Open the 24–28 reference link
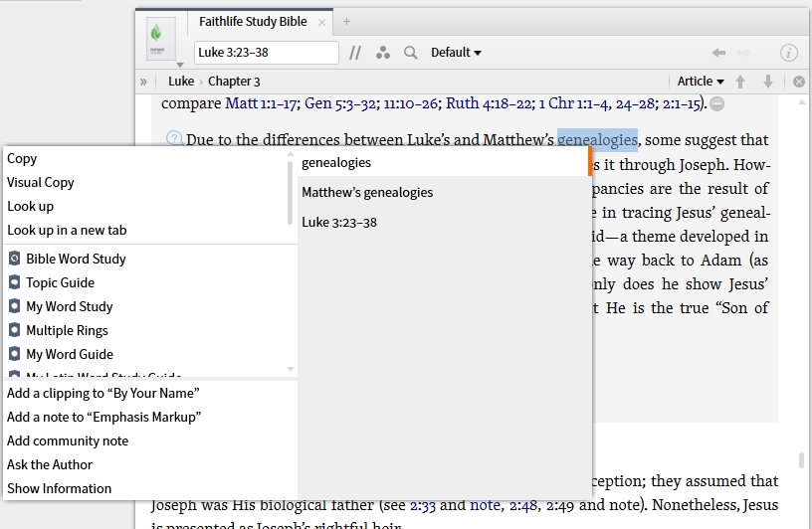The image size is (812, 529). [635, 103]
